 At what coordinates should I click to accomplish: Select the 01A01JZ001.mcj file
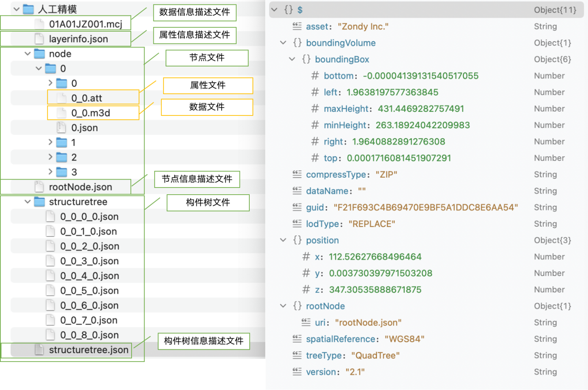[x=85, y=24]
